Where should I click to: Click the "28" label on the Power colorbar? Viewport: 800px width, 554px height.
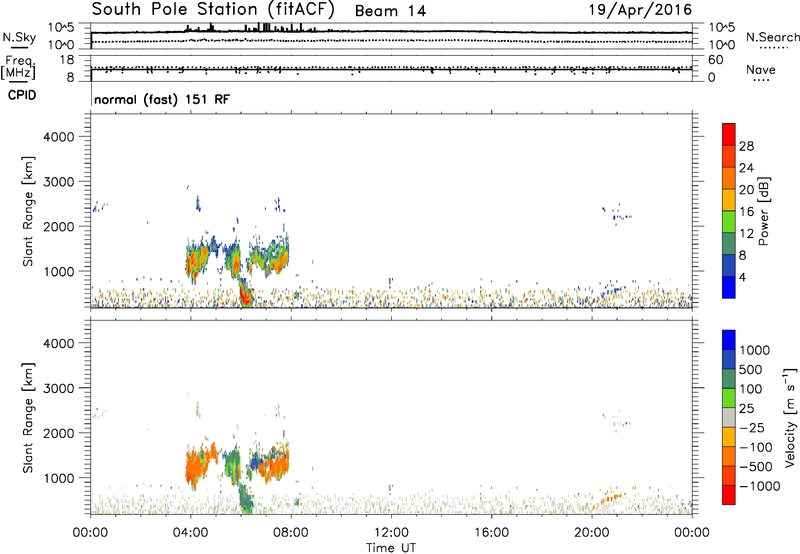(746, 146)
